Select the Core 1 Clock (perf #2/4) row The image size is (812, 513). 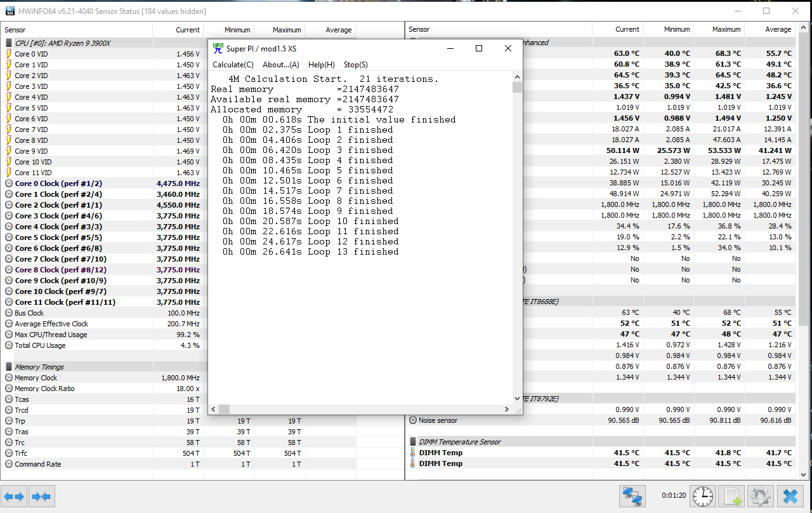pyautogui.click(x=103, y=194)
